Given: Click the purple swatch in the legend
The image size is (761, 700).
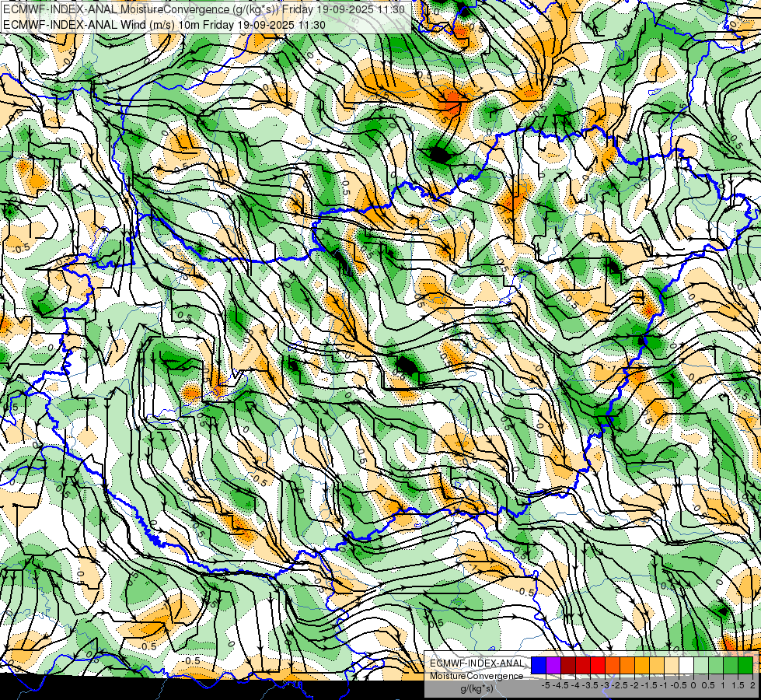Looking at the screenshot, I should [553, 665].
